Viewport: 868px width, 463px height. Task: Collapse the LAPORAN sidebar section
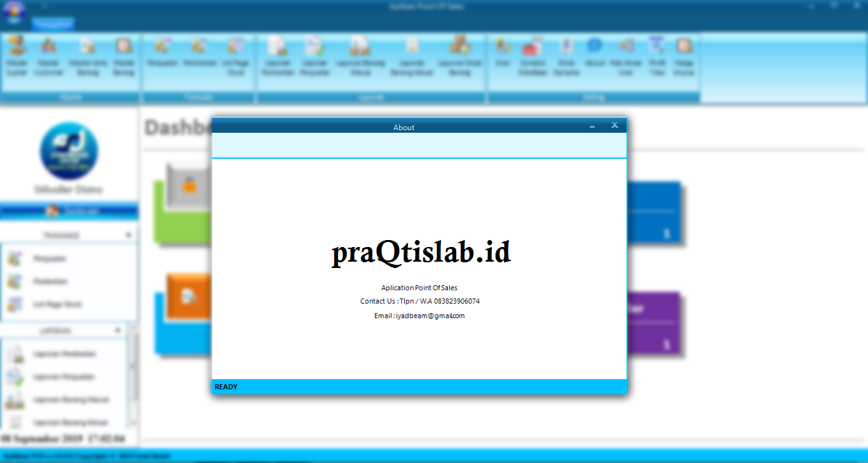click(x=118, y=331)
